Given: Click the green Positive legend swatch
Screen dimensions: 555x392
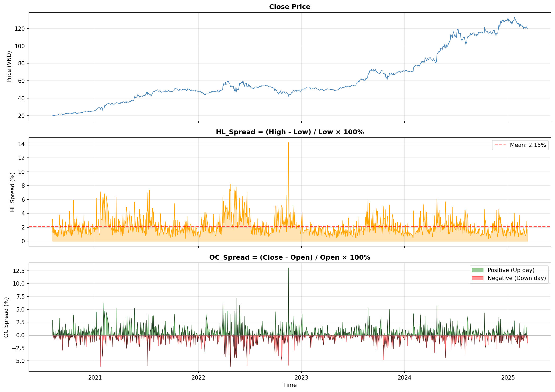Looking at the screenshot, I should coord(477,270).
